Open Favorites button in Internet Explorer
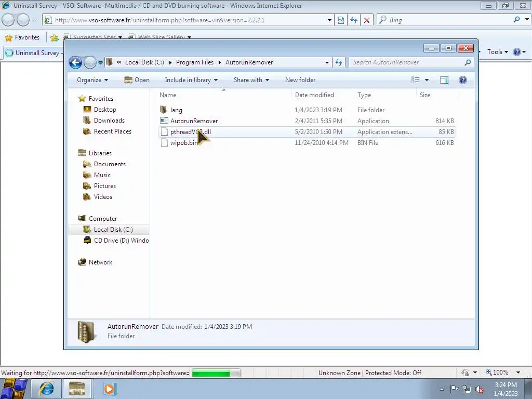 22,37
